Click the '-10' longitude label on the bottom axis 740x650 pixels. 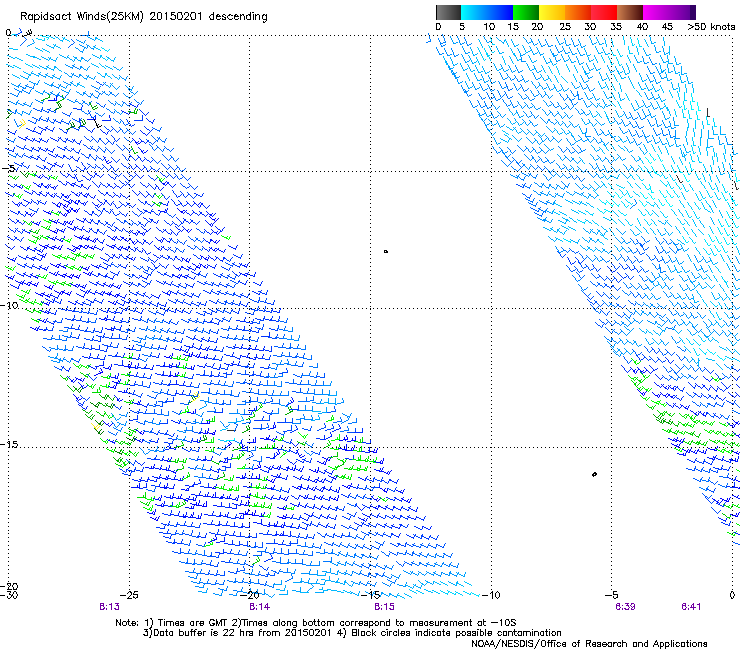pos(491,595)
